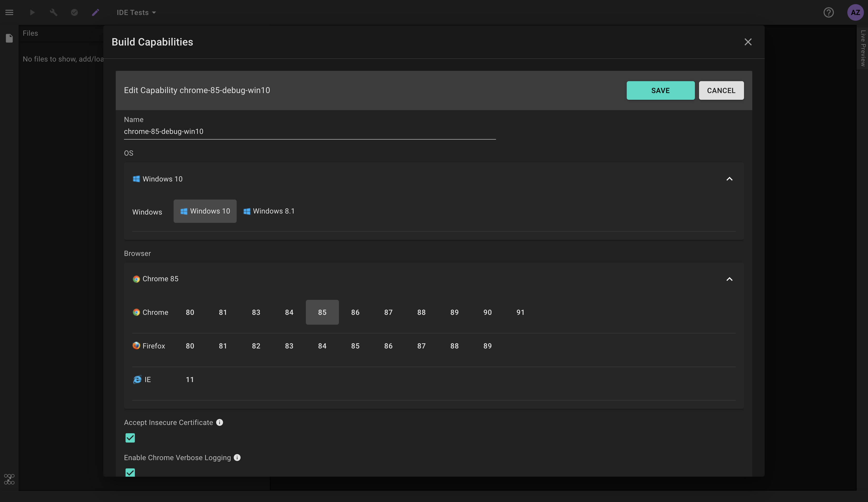Click the hamburger menu icon

click(x=9, y=12)
